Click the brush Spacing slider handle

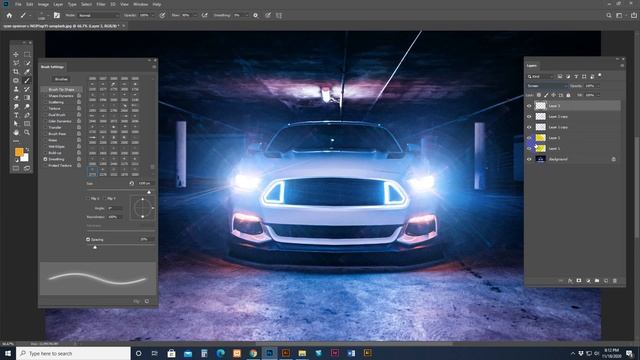point(95,247)
